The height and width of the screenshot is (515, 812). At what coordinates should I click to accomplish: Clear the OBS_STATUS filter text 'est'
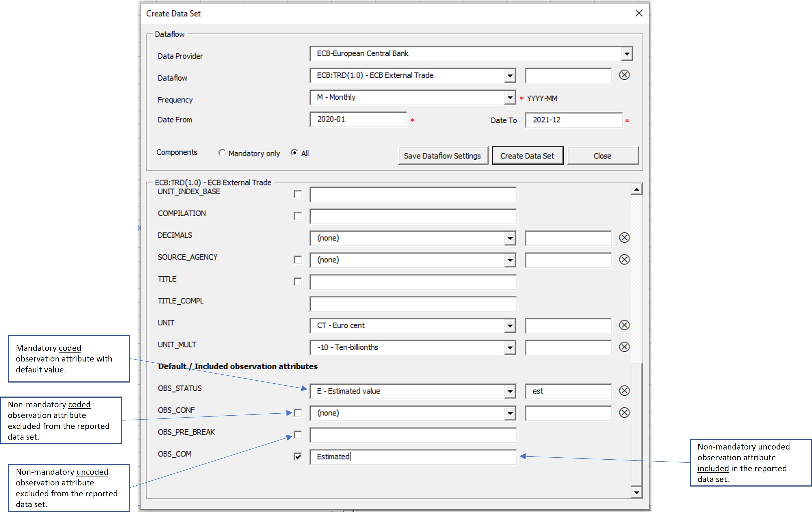click(624, 391)
